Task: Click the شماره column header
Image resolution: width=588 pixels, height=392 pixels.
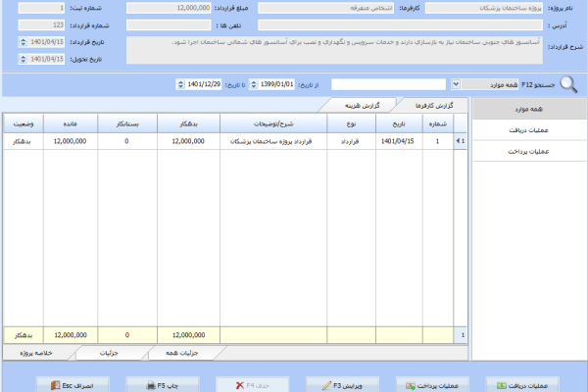Action: click(x=438, y=123)
